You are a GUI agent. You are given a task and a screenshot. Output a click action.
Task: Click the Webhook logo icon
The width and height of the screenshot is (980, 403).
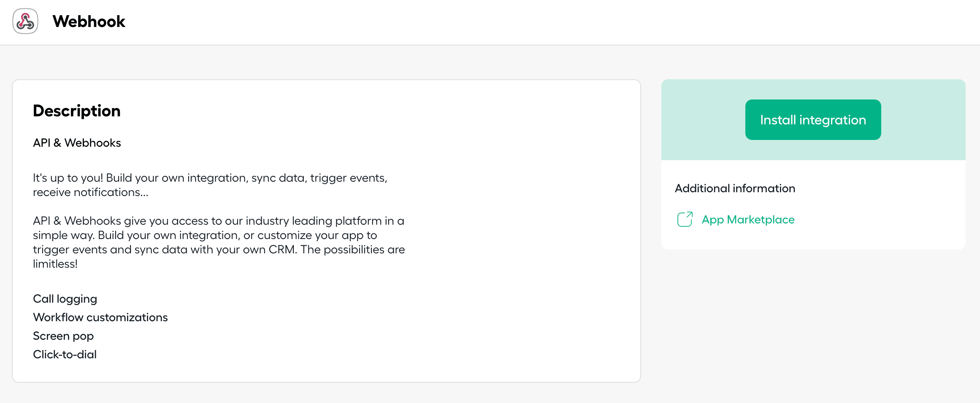[25, 21]
